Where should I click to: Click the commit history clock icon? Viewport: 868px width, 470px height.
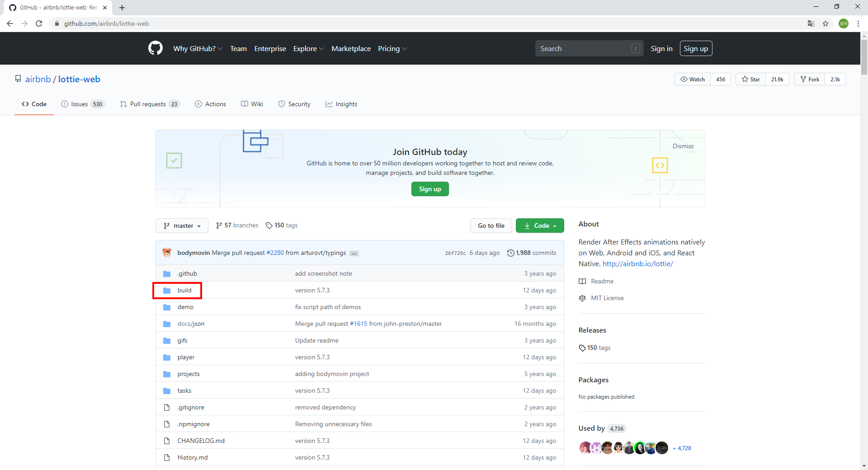[x=510, y=253]
